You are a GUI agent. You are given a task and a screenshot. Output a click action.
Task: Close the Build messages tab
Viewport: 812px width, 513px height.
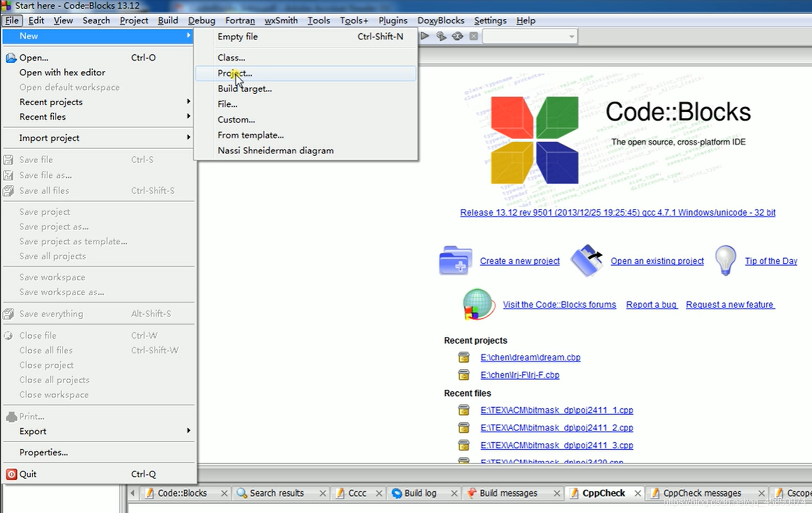557,494
